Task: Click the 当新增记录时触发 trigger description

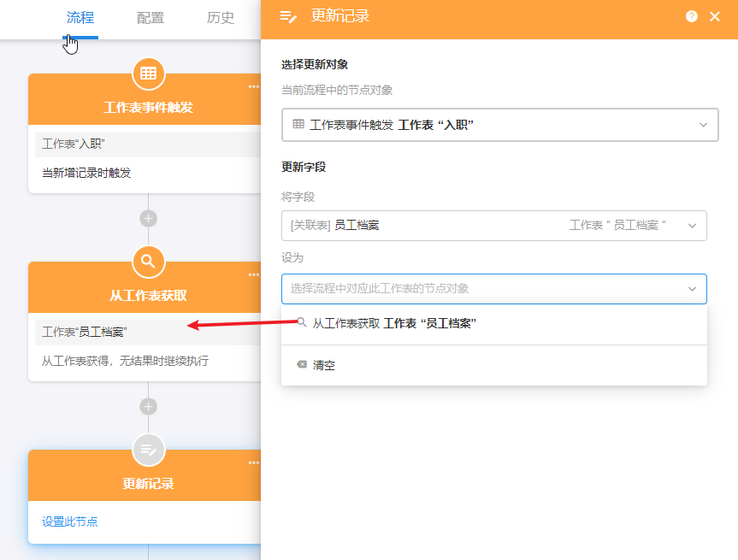Action: click(x=86, y=173)
